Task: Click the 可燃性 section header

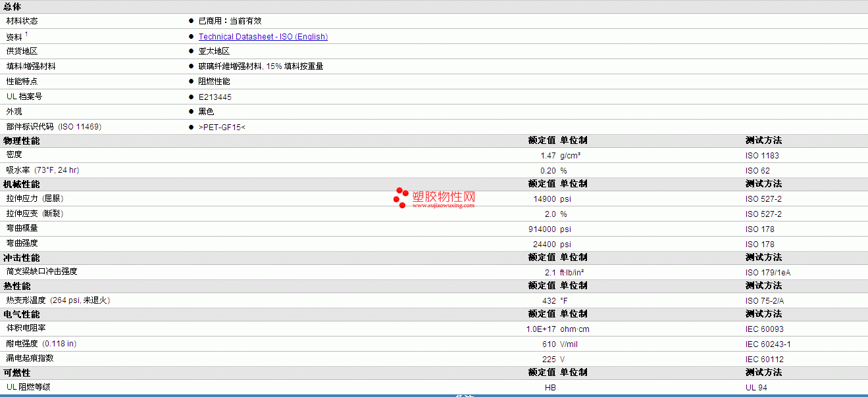Action: [x=16, y=373]
